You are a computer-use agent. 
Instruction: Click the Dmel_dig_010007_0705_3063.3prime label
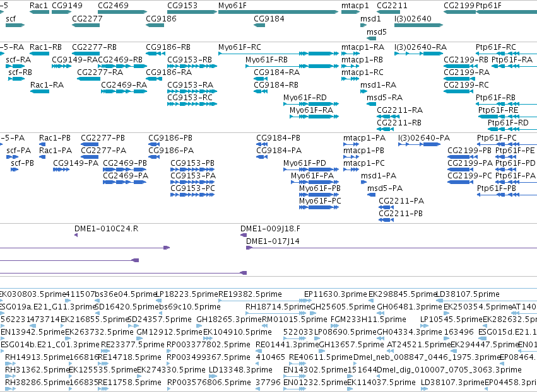coord(449,370)
